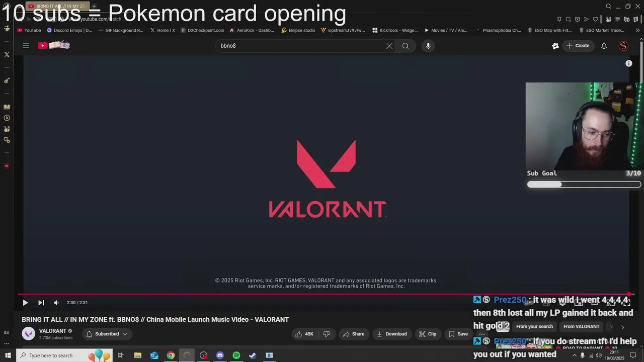Open the GIF Background bookmark

click(121, 30)
